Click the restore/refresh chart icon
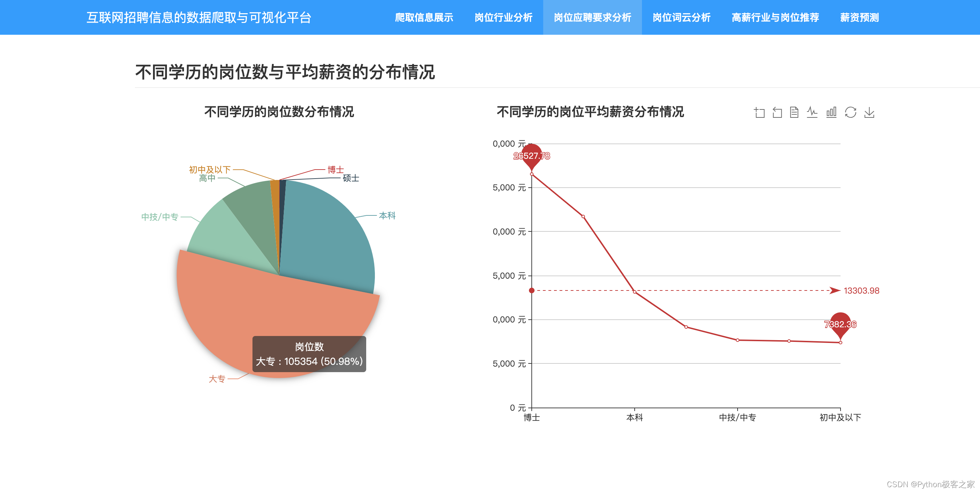 (x=850, y=113)
